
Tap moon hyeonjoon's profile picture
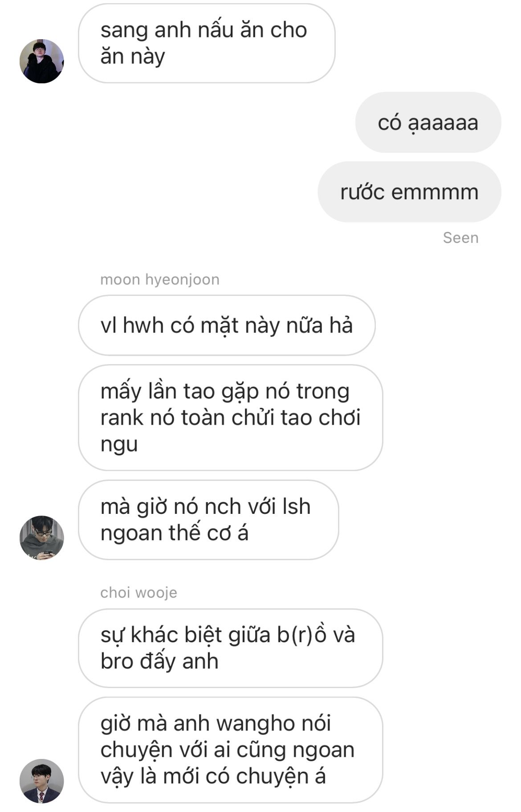42,537
